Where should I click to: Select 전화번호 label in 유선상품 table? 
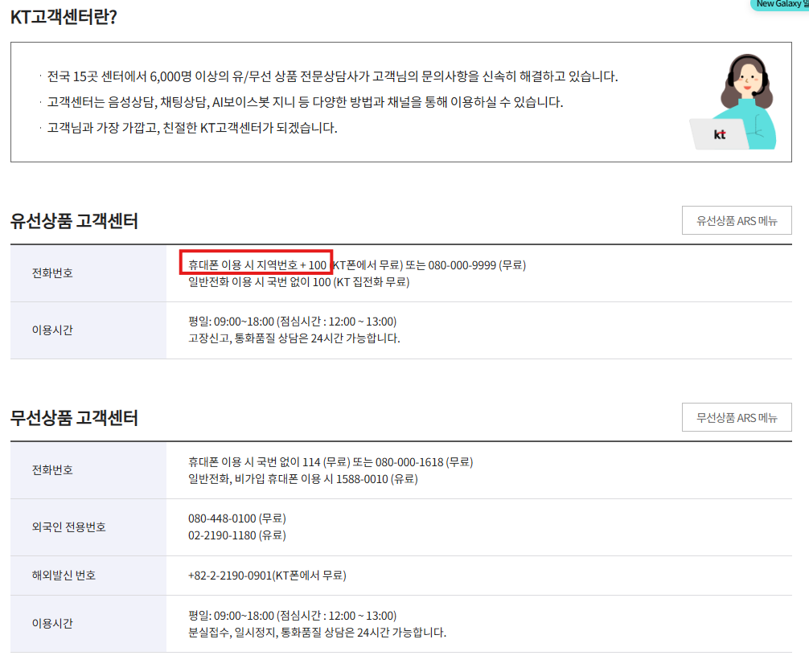tap(52, 272)
